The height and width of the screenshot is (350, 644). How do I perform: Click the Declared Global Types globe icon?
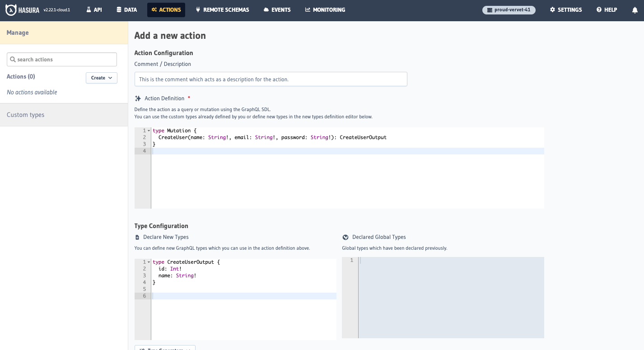[345, 237]
